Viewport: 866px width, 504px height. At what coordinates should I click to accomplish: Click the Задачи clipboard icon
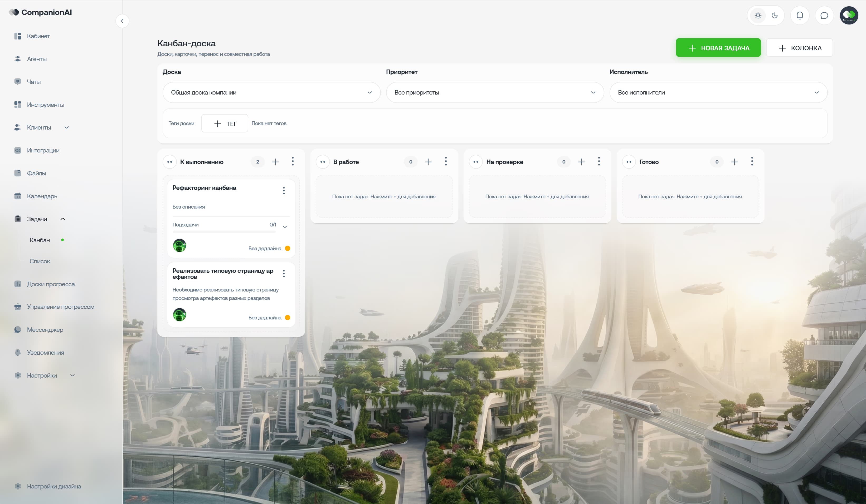[x=18, y=219]
